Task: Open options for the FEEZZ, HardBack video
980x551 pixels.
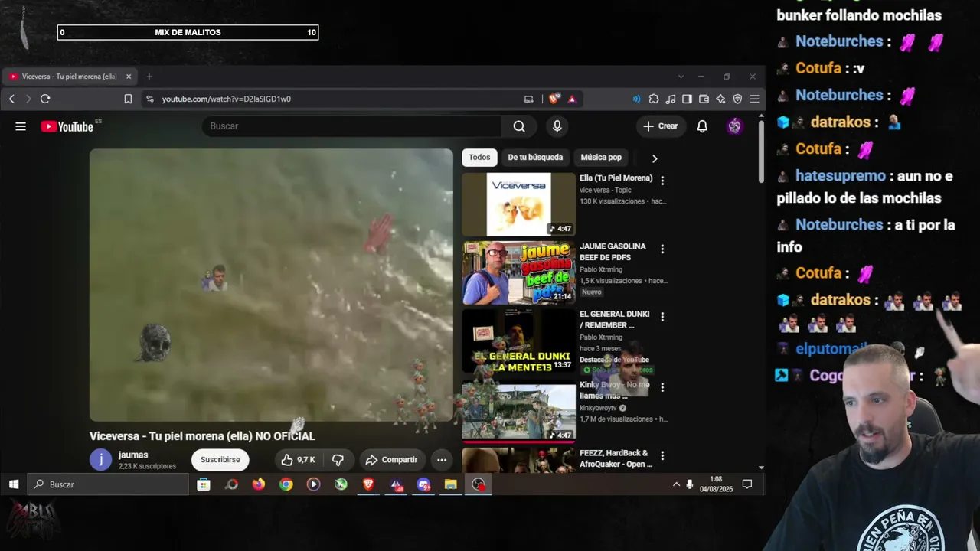Action: [x=662, y=455]
